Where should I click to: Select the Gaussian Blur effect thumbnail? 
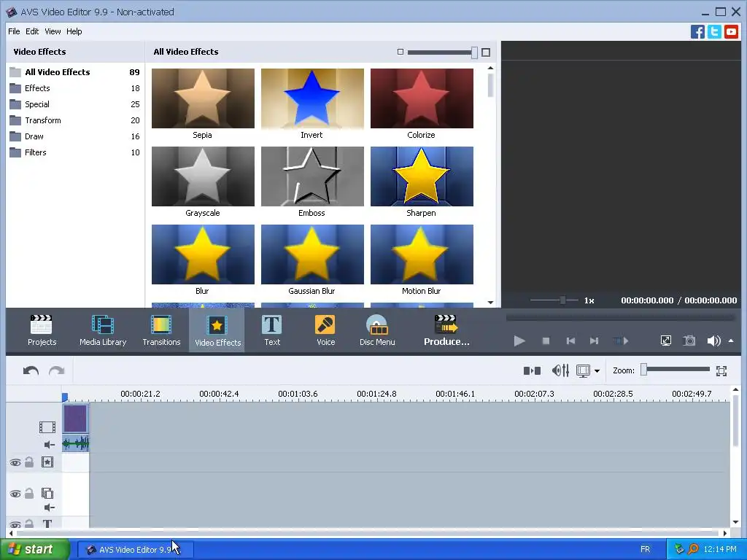pyautogui.click(x=312, y=254)
